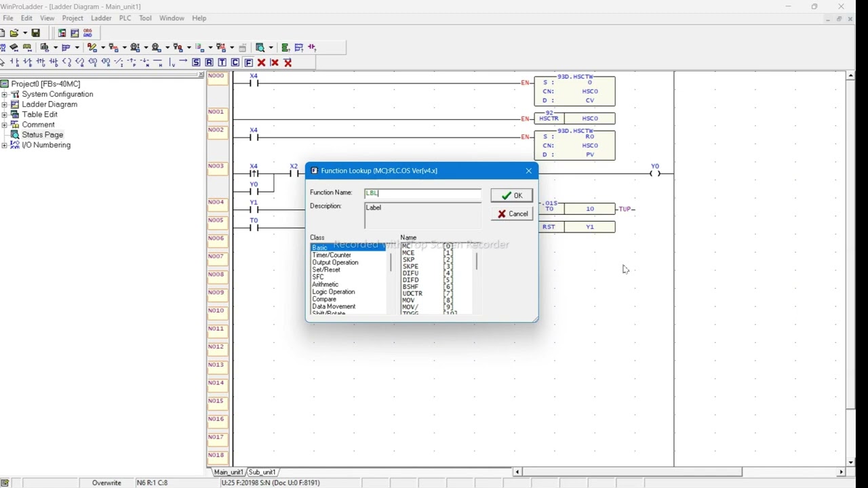Select Timer/Counter in the Class list
Image resolution: width=868 pixels, height=488 pixels.
coord(332,255)
